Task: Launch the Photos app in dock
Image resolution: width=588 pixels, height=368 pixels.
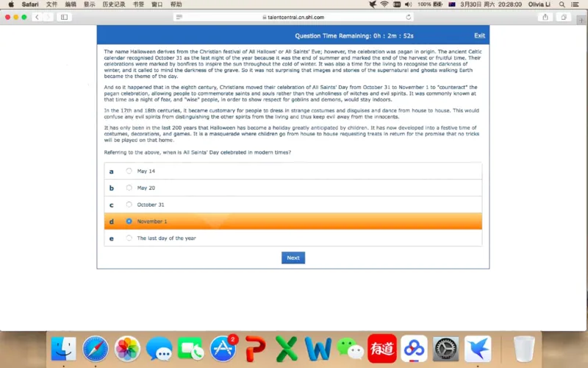Action: [127, 348]
